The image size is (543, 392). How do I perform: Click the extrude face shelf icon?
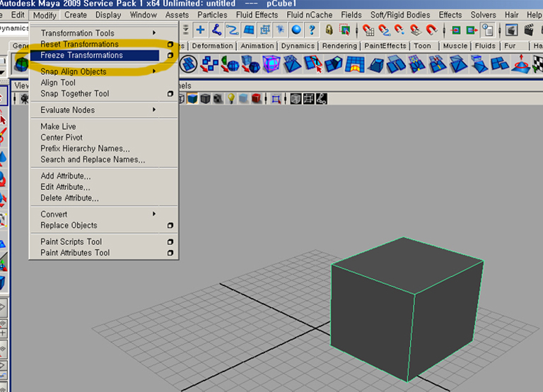click(333, 64)
